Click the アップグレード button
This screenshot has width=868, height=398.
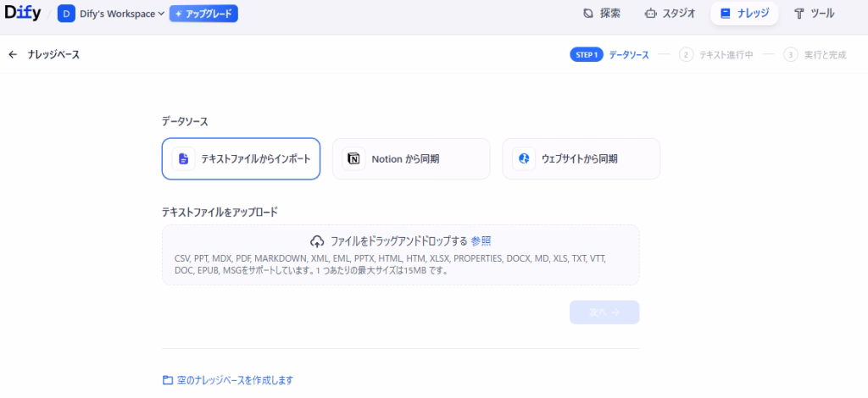[x=203, y=14]
